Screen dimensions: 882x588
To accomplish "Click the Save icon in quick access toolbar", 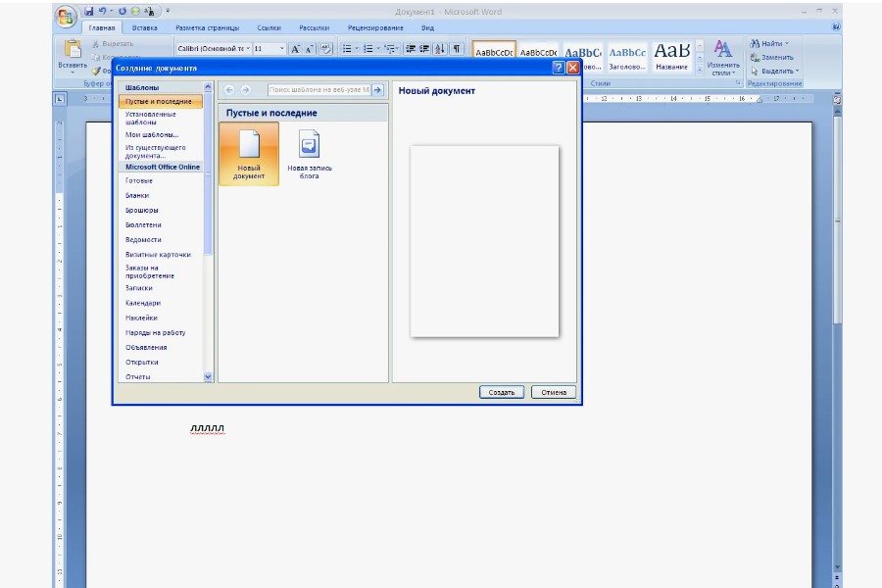I will (89, 11).
